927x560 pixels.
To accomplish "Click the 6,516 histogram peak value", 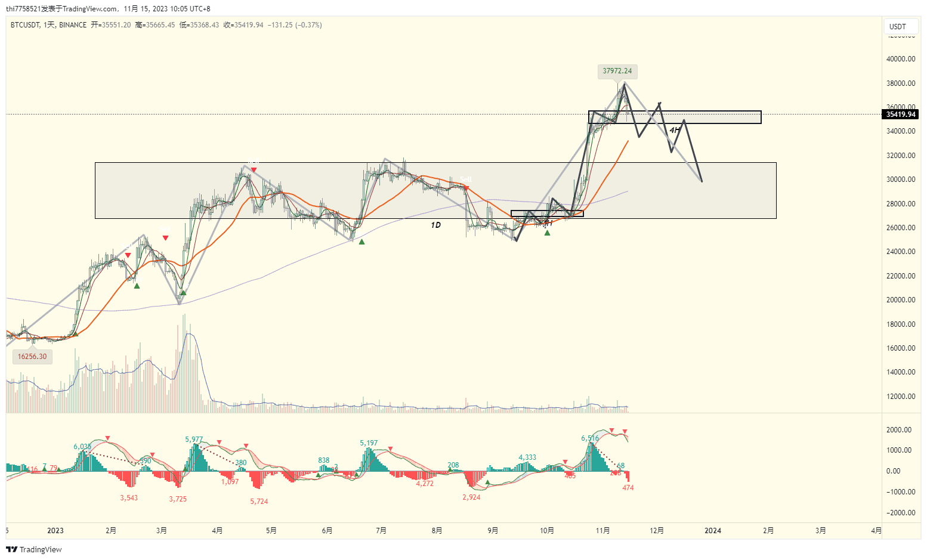I will click(590, 438).
